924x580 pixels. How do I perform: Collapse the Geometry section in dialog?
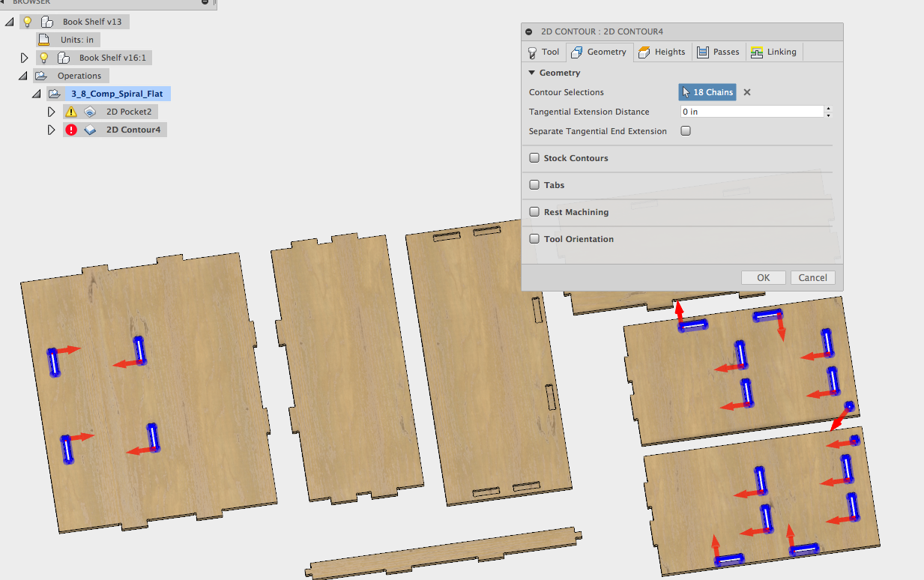(x=532, y=73)
